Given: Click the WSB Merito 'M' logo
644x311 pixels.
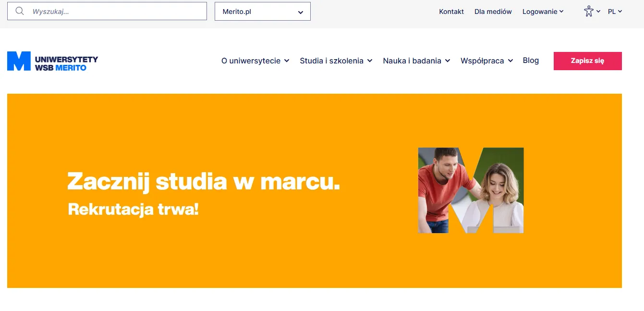Looking at the screenshot, I should pyautogui.click(x=18, y=61).
